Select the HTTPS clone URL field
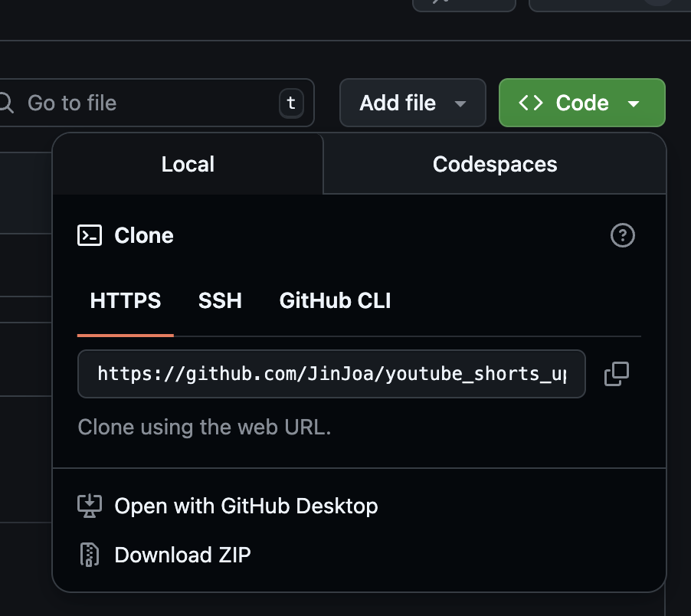Image resolution: width=691 pixels, height=616 pixels. click(x=332, y=374)
